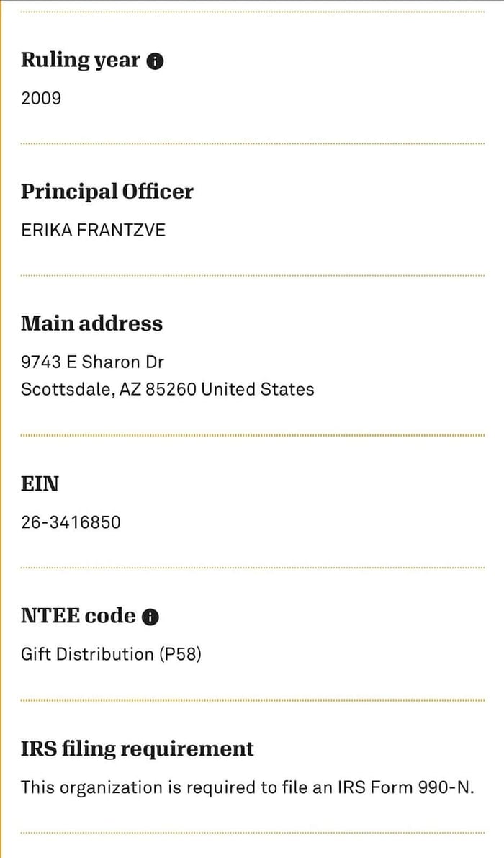The image size is (504, 858).
Task: Select the 2009 ruling year value
Action: [41, 98]
